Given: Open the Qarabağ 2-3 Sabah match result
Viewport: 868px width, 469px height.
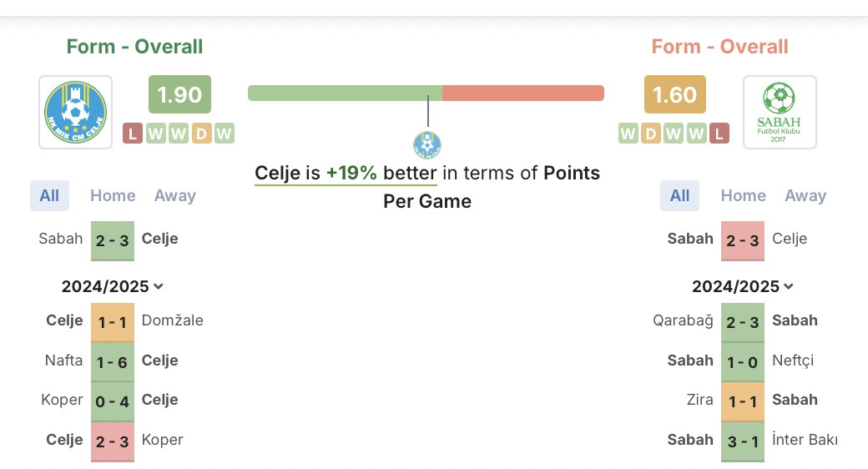Looking at the screenshot, I should [742, 322].
